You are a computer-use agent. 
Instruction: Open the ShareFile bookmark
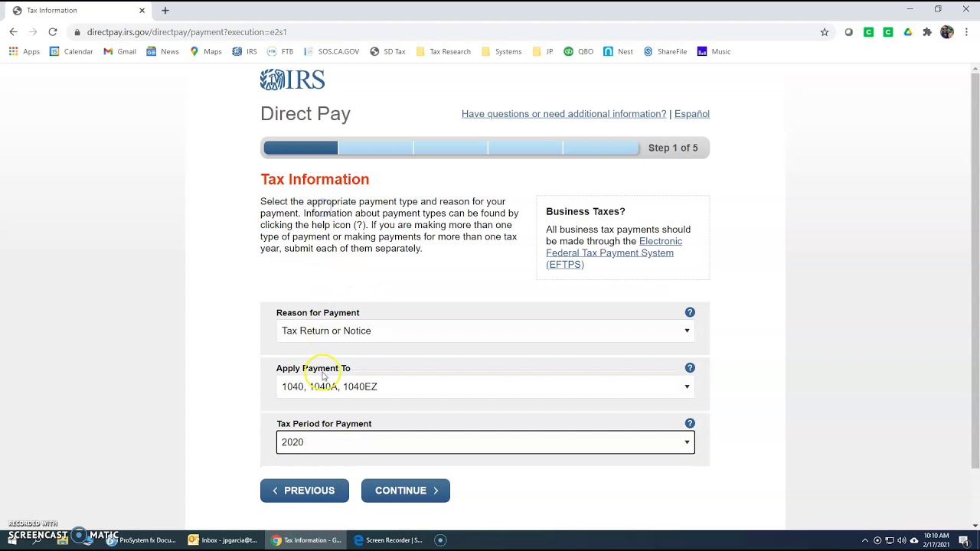[665, 51]
